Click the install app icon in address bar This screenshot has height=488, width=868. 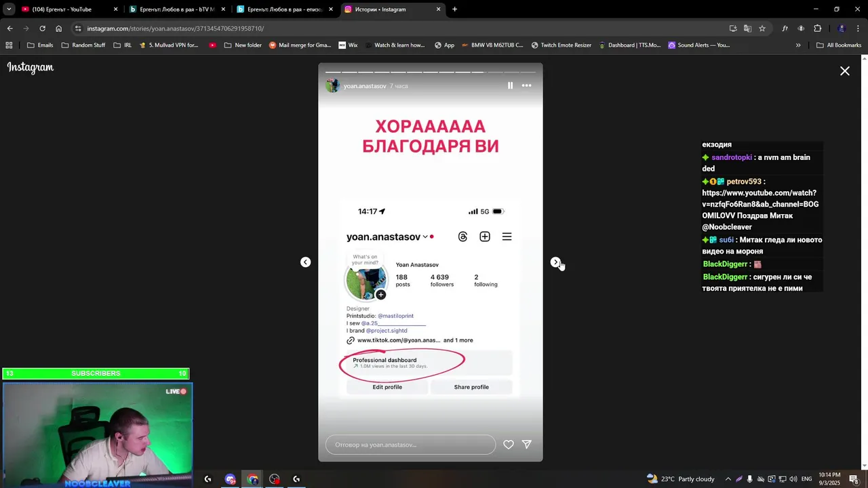[x=733, y=28]
